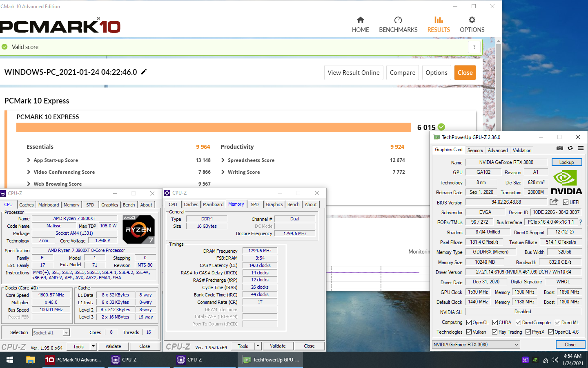Switch to first CPU-Z taskbar item
Image resolution: width=588 pixels, height=368 pixels.
click(140, 360)
